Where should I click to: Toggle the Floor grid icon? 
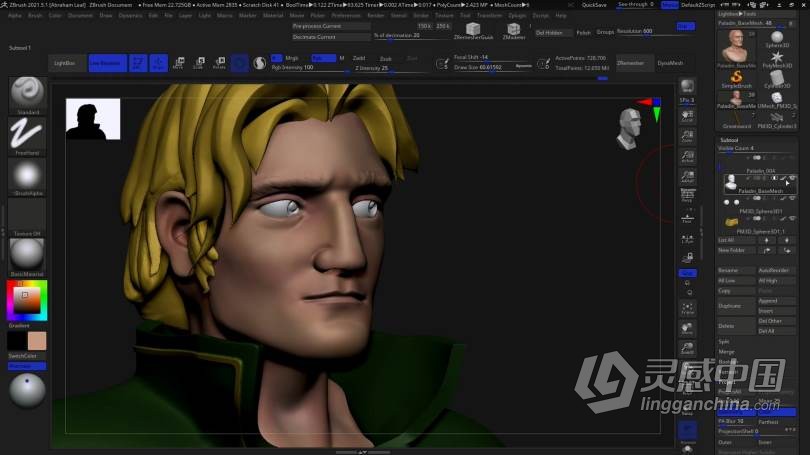[687, 218]
